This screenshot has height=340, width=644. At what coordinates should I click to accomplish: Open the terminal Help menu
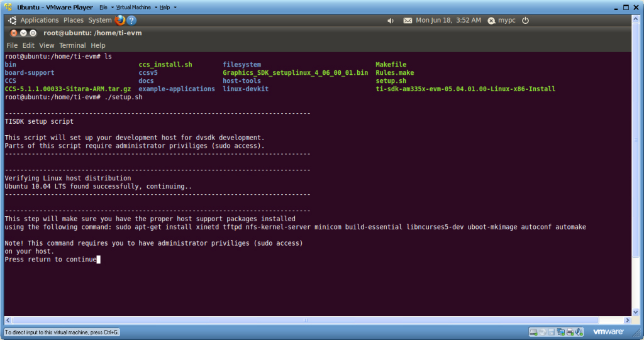[x=97, y=45]
